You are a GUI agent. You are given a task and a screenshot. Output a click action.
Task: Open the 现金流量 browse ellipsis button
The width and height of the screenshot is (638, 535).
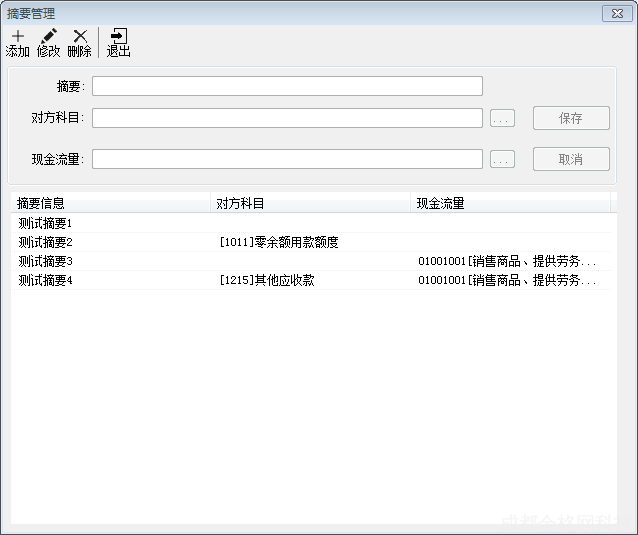tap(502, 160)
